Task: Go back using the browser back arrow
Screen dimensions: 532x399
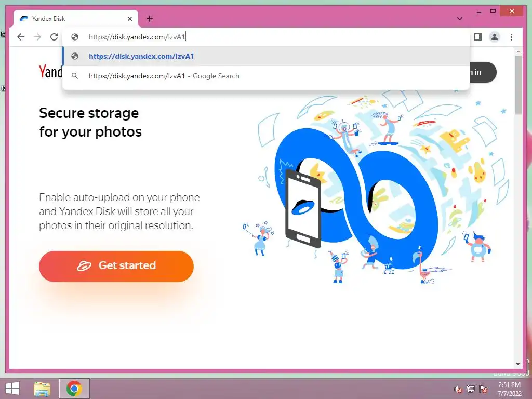Action: tap(21, 37)
